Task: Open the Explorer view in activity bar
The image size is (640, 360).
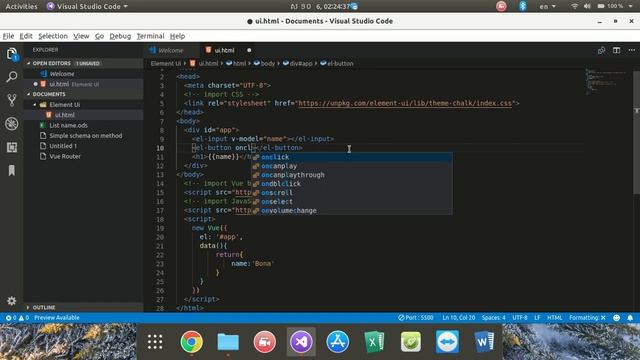Action: pos(11,54)
